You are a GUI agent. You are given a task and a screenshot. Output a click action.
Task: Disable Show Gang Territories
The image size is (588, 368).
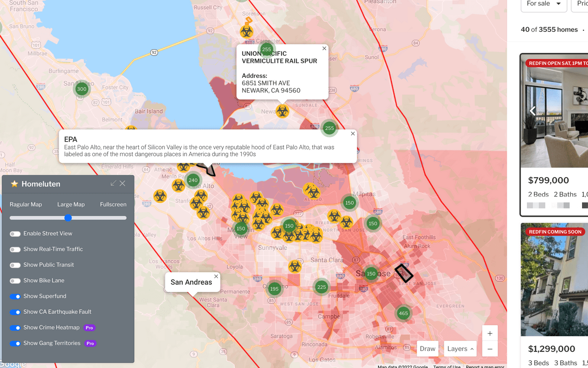click(15, 343)
